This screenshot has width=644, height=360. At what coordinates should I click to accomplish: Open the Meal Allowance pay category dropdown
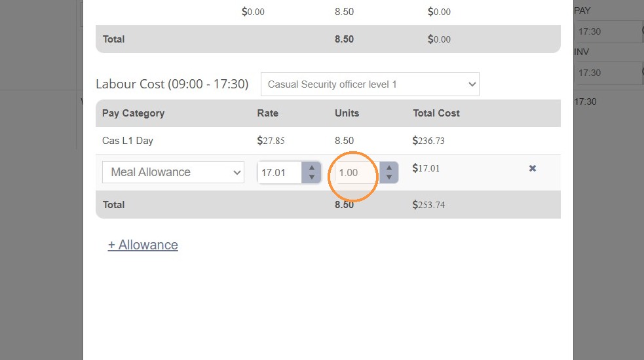[x=173, y=172]
